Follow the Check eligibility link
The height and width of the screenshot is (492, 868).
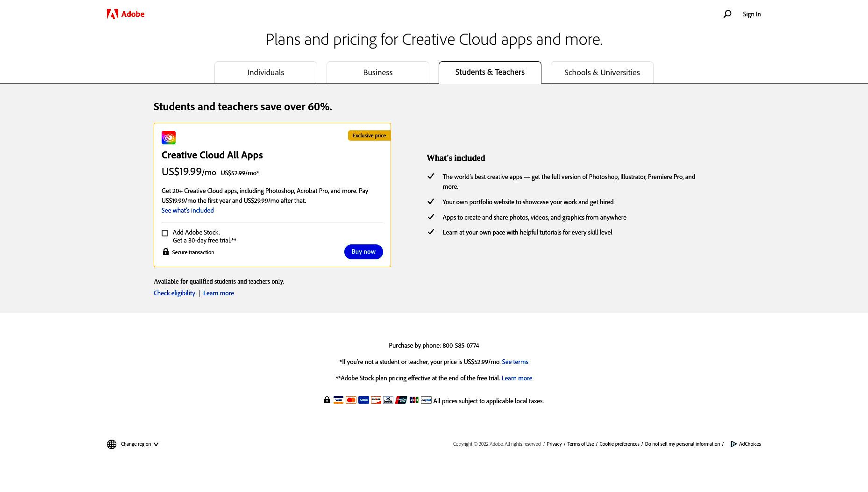[x=174, y=293]
